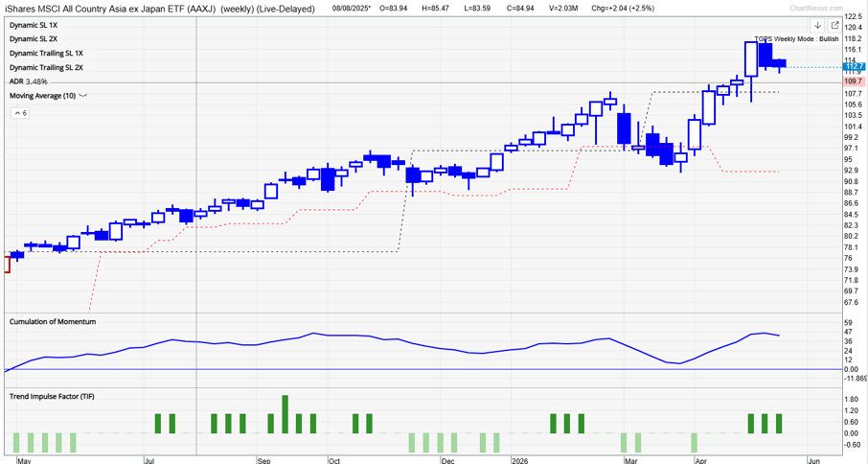
Task: Select the Dynamic SL 1X indicator label
Action: [x=34, y=26]
